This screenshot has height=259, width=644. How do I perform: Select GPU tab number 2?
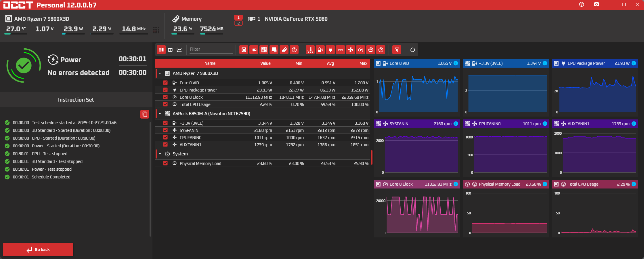click(x=238, y=23)
